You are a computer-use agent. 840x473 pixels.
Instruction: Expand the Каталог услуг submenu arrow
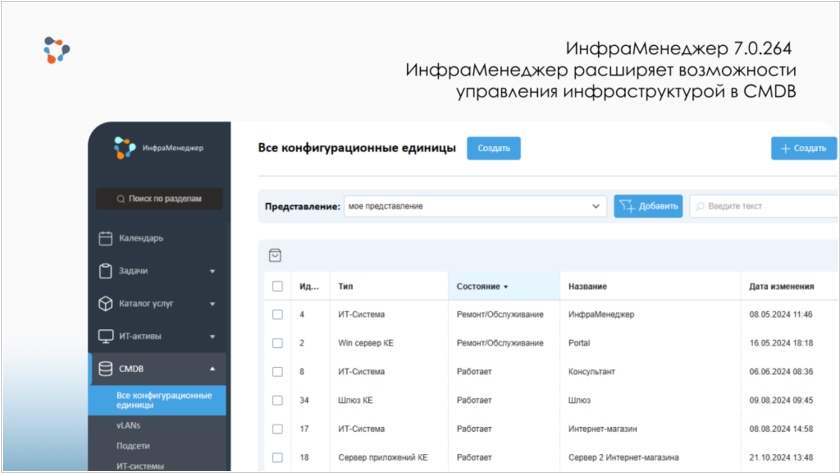212,304
